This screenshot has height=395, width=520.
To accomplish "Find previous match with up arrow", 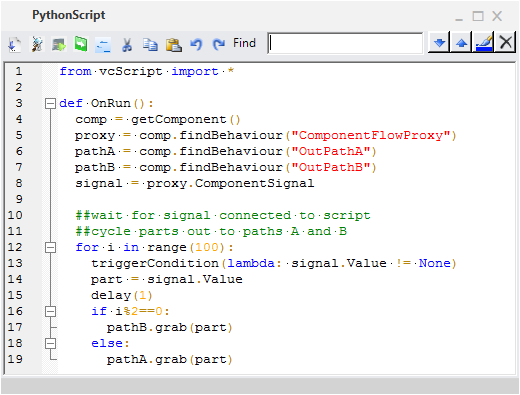I will pos(461,43).
